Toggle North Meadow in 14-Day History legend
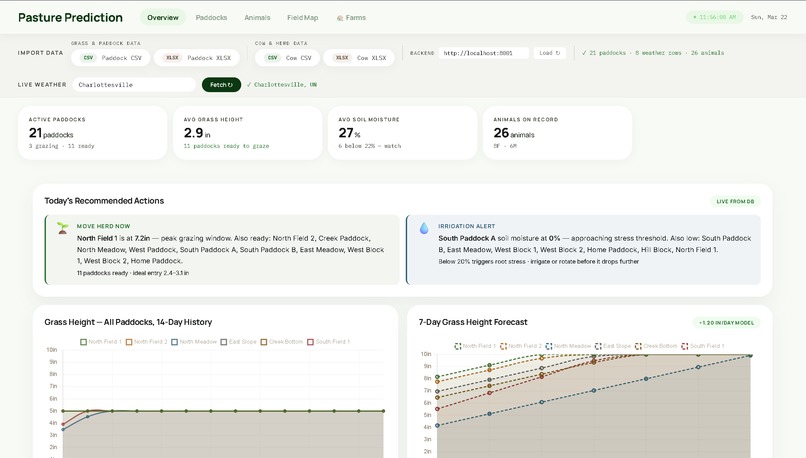The image size is (806, 458). point(194,342)
